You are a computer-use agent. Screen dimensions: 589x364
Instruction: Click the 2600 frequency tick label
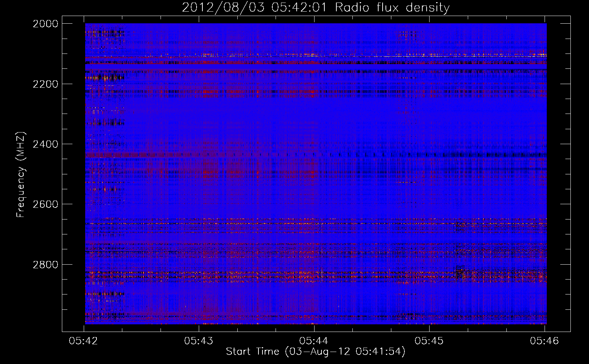point(46,204)
